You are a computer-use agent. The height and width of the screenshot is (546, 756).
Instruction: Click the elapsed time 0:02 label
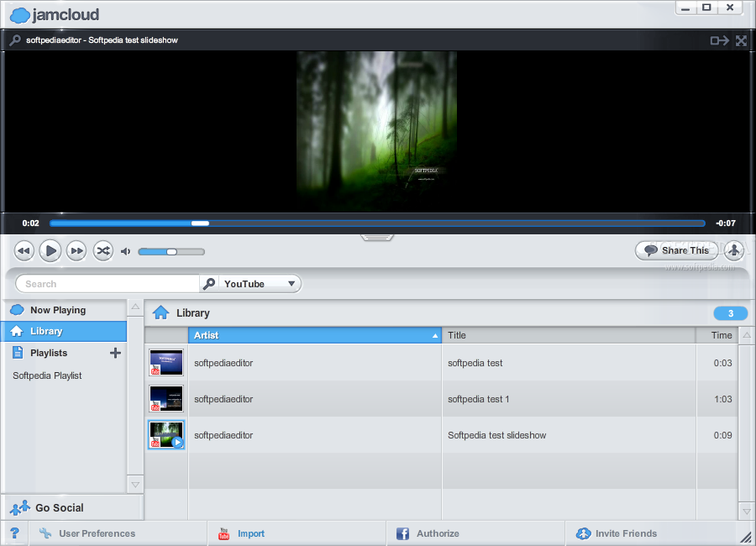30,223
